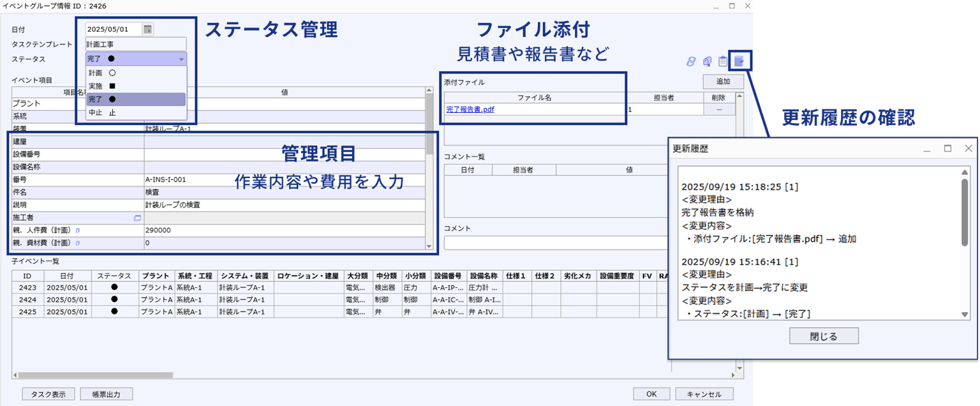
Task: Click the 説明 value 計装ループの検査
Action: (x=285, y=205)
